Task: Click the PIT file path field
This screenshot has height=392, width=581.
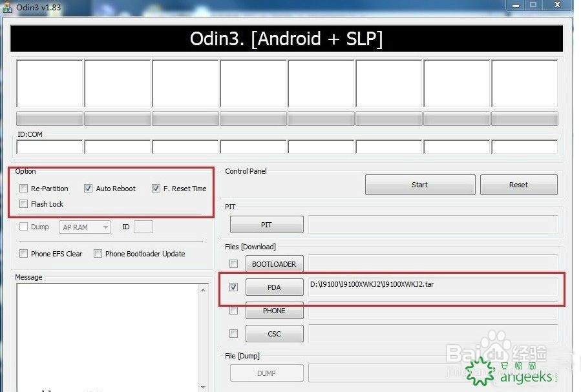Action: pyautogui.click(x=433, y=224)
